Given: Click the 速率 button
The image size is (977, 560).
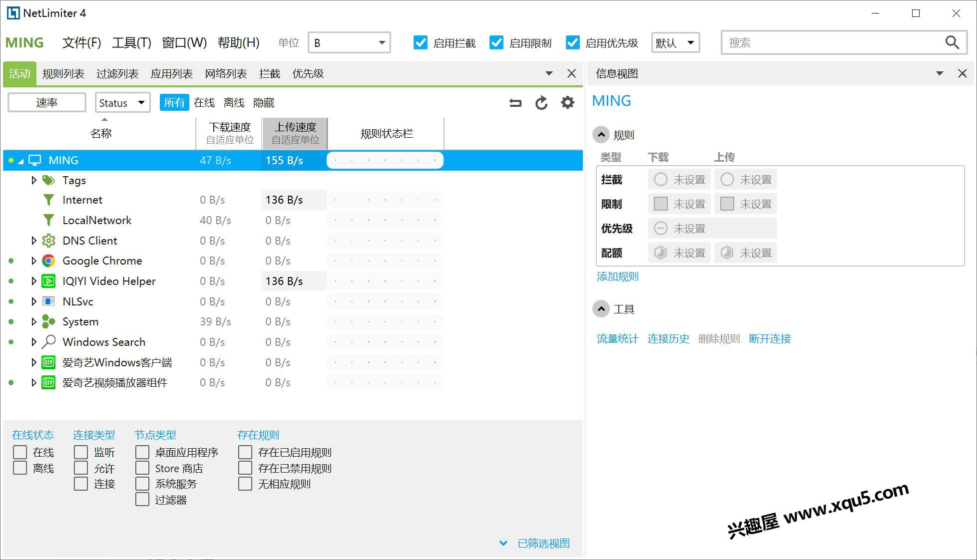Looking at the screenshot, I should [x=47, y=103].
